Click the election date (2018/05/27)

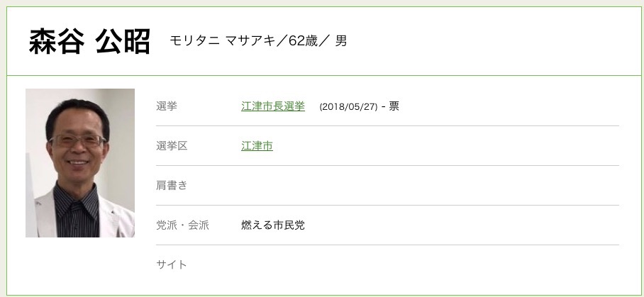point(348,107)
